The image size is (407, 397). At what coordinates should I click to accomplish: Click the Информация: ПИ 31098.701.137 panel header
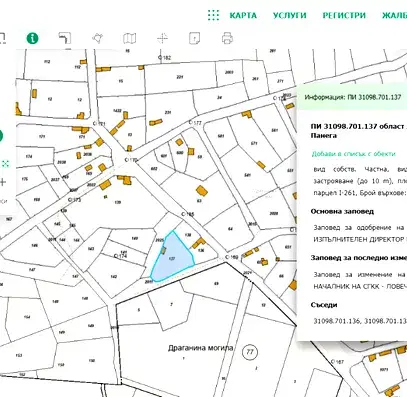point(352,97)
